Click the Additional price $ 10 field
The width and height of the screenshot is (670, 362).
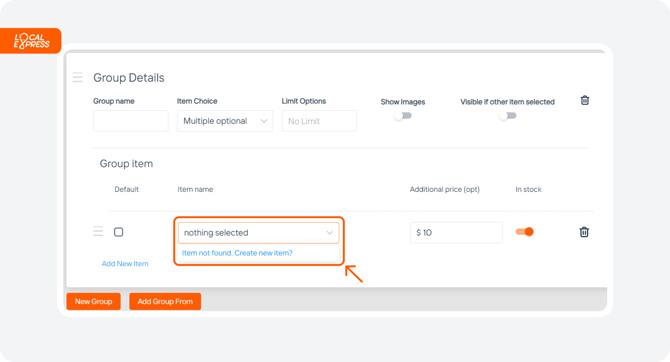pos(456,233)
